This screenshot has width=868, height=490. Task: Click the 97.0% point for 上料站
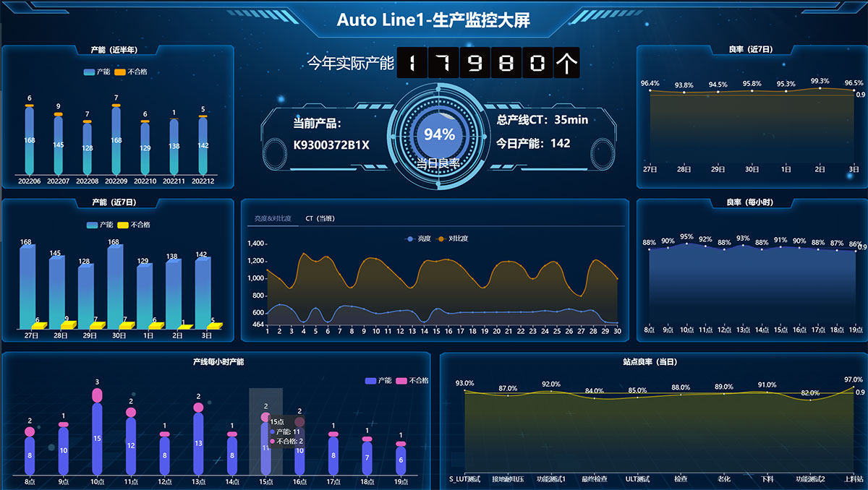(853, 387)
